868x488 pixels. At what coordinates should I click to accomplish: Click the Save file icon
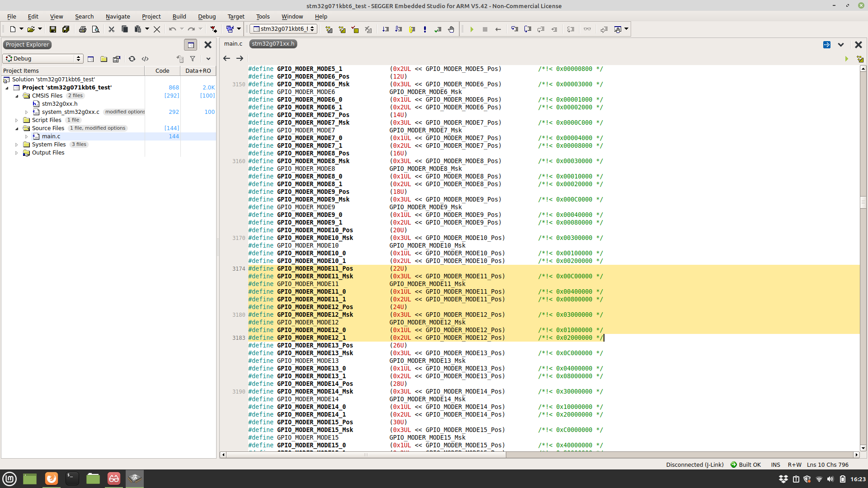[53, 29]
